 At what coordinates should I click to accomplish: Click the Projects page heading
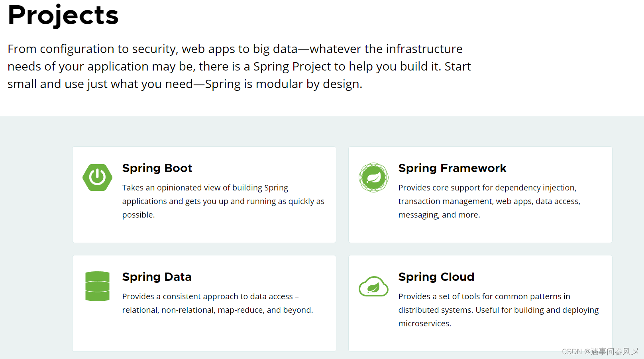point(63,15)
